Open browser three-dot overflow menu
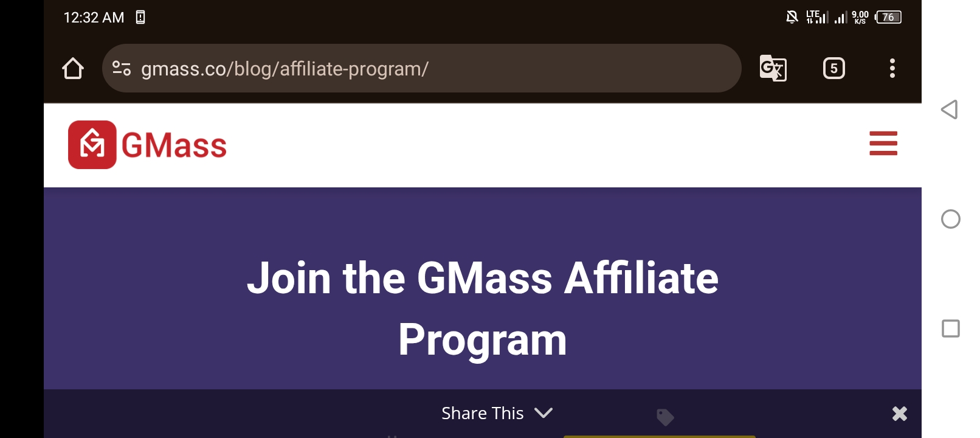Image resolution: width=980 pixels, height=438 pixels. tap(892, 68)
